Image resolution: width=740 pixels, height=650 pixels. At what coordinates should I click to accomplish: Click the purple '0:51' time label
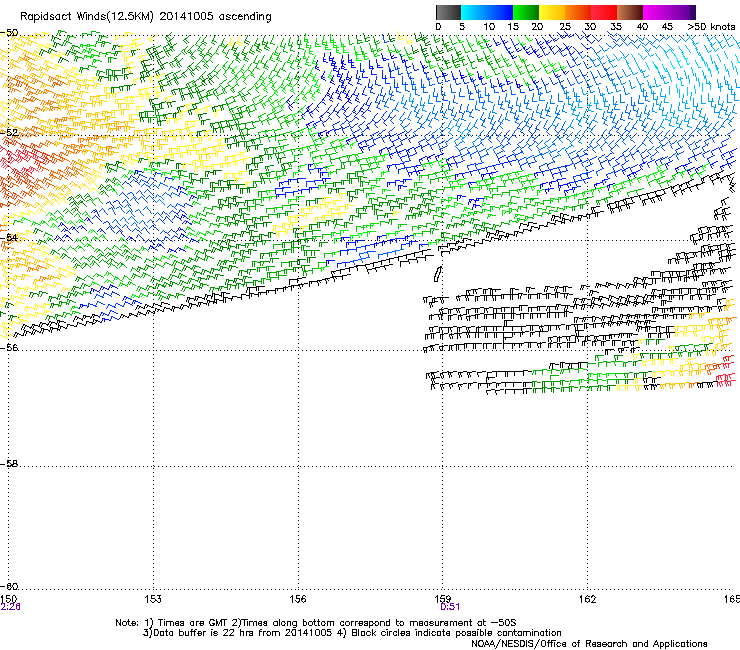tap(450, 607)
